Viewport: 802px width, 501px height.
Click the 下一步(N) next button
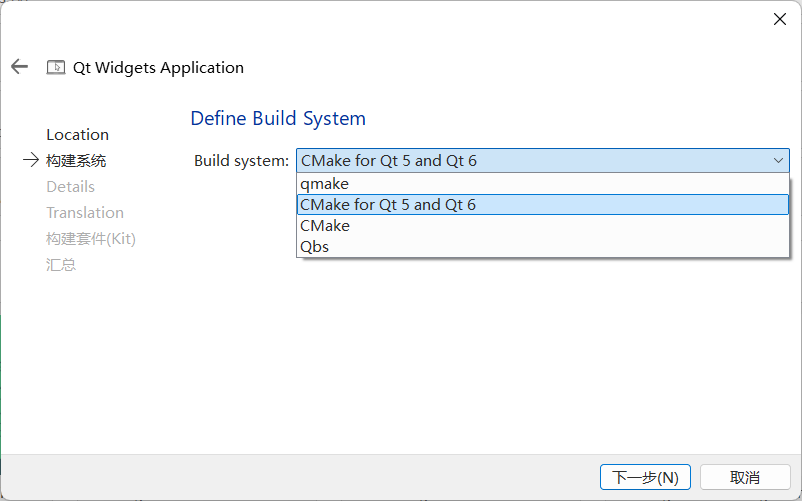(x=645, y=477)
